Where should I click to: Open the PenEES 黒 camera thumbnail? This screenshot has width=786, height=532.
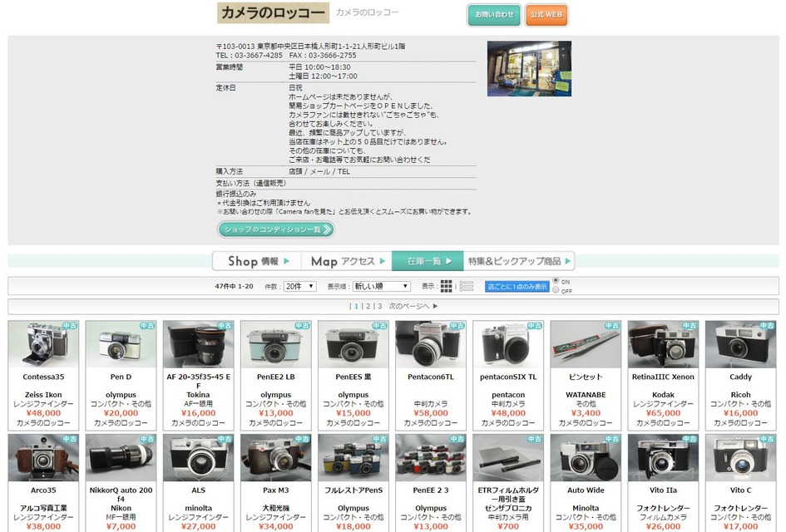point(353,344)
